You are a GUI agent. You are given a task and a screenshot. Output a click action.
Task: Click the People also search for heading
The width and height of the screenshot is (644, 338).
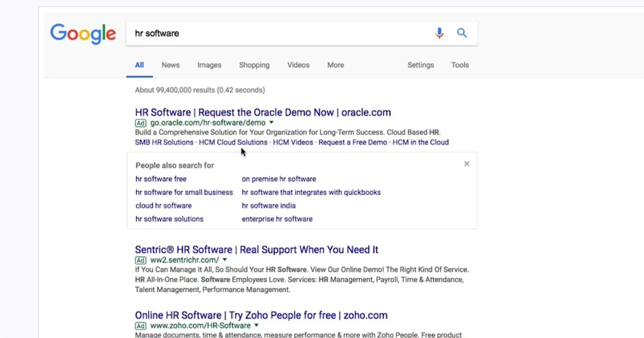tap(175, 165)
